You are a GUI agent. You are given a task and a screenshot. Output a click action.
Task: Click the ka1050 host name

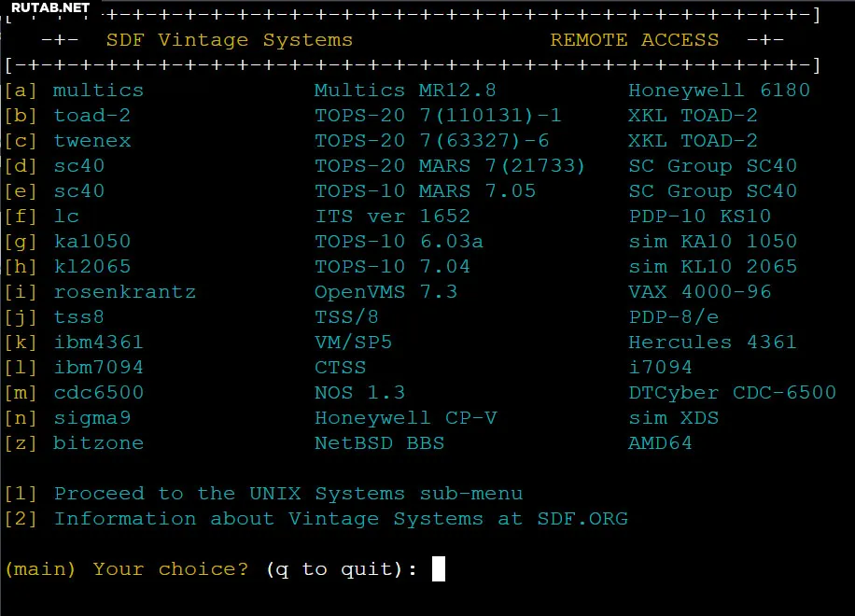pos(91,242)
